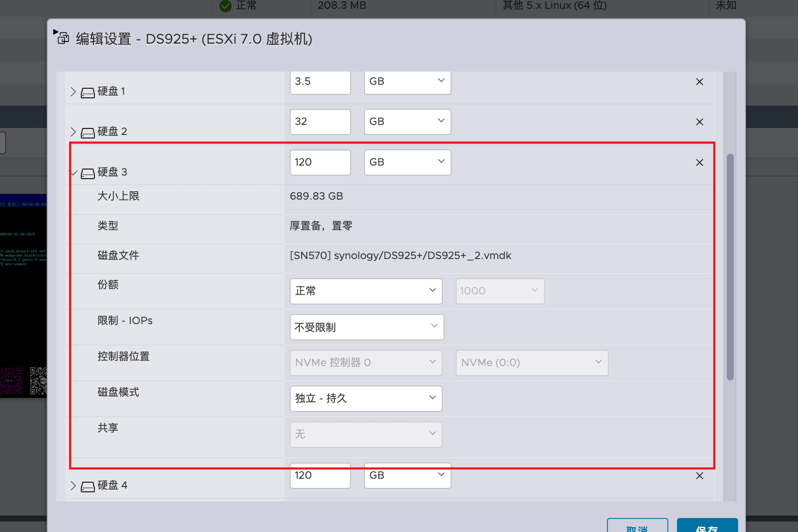Remove hard disk 2 with X icon
Screen dimensions: 798x532
(699, 122)
